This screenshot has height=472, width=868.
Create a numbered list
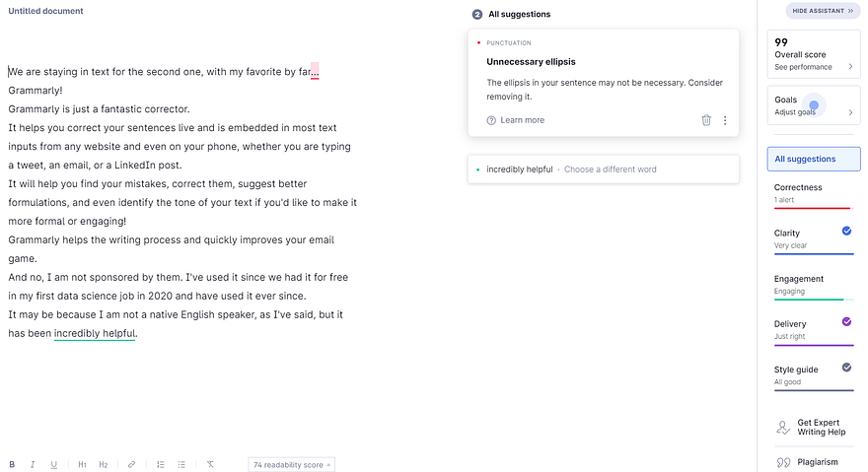pos(161,464)
